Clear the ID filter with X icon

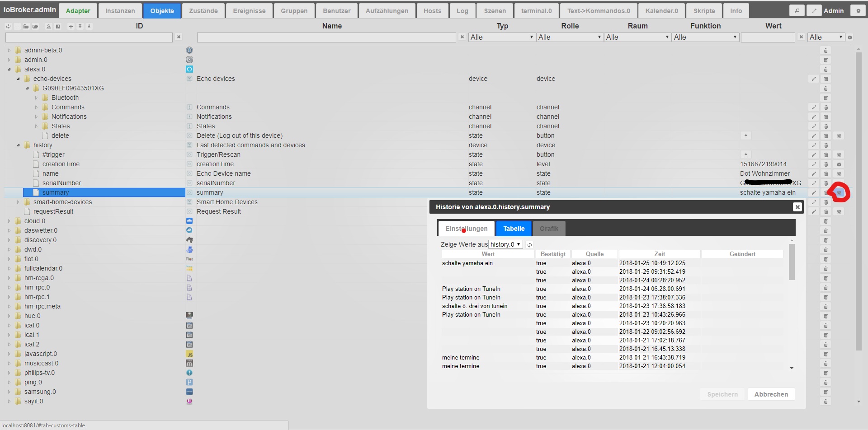179,37
